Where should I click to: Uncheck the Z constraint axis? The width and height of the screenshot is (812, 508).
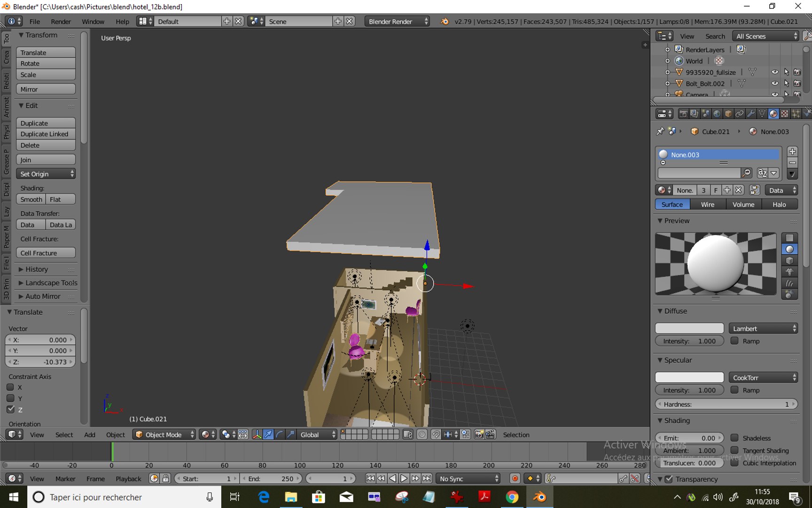[10, 409]
